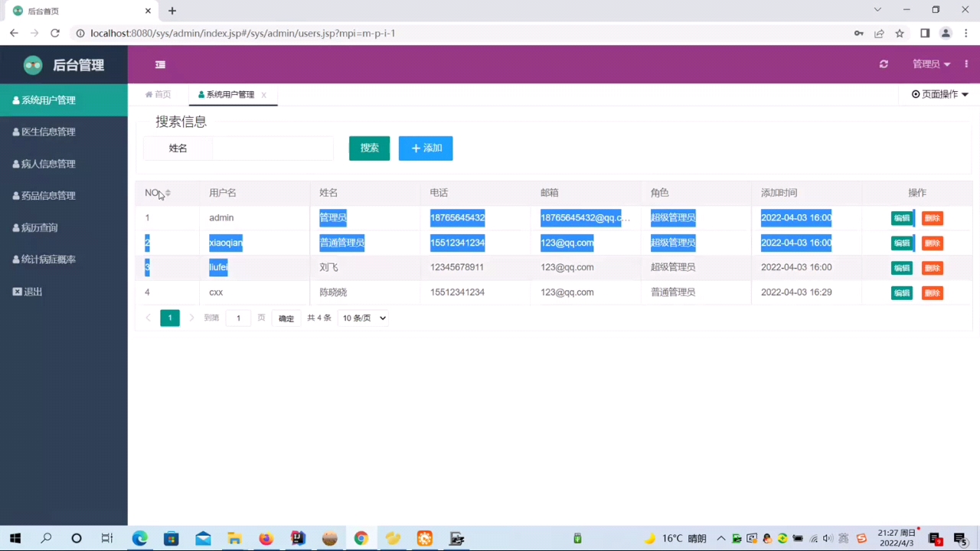Viewport: 980px width, 551px height.
Task: Open 药品信息管理 from the sidebar
Action: pos(49,195)
